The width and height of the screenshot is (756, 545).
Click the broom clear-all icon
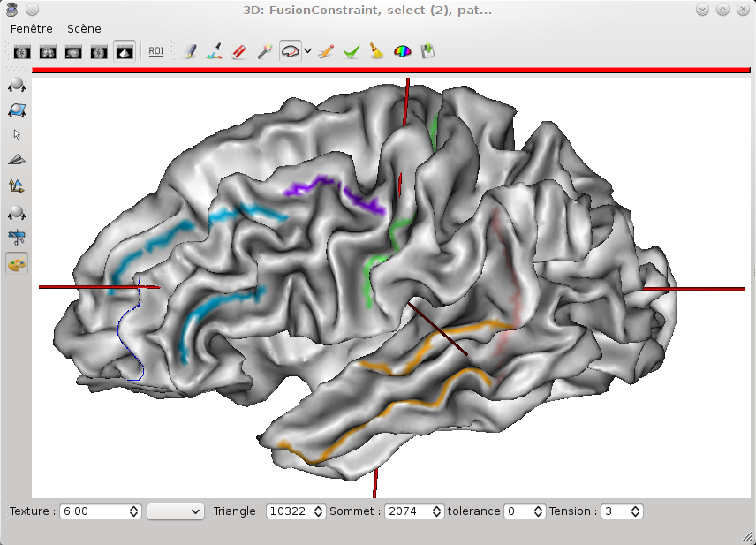(x=376, y=52)
